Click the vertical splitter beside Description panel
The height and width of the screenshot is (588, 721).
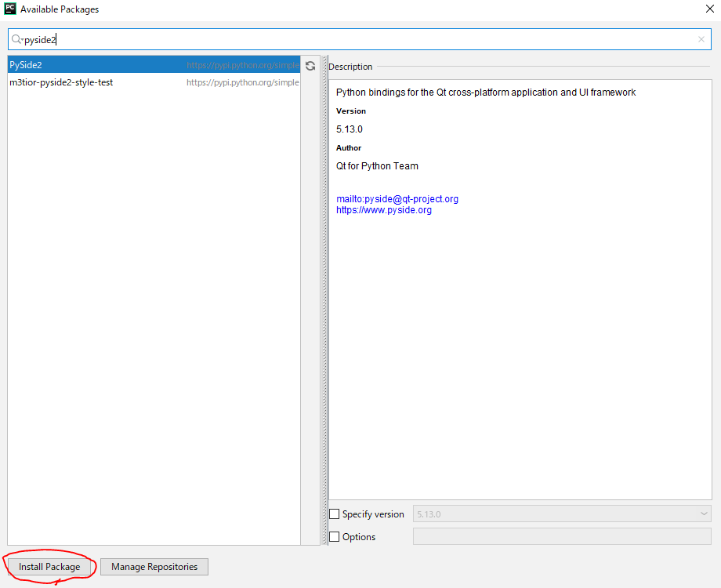324,300
